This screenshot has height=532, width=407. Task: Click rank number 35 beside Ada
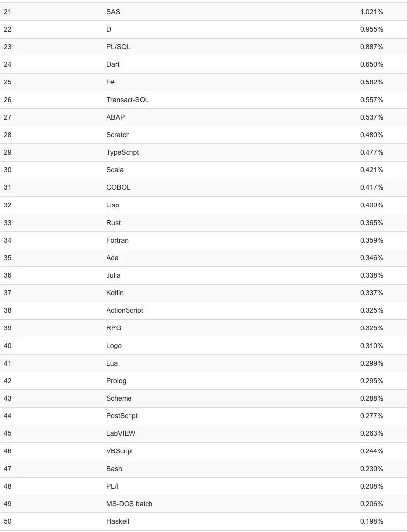(8, 258)
